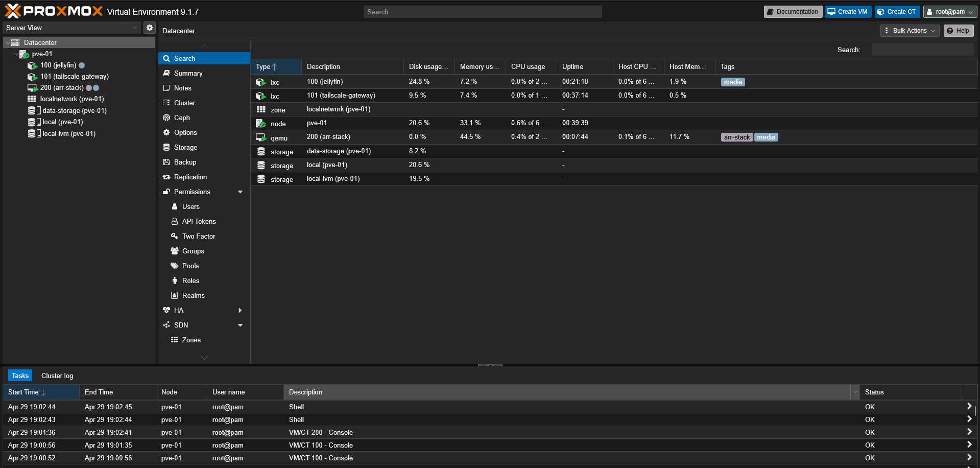Open the Storage configuration
980x468 pixels.
coord(204,147)
